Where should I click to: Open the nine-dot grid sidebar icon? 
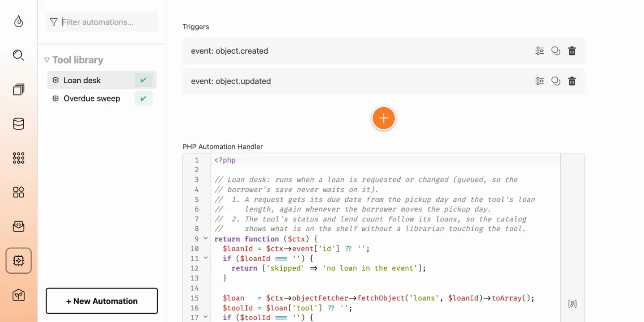pos(18,158)
